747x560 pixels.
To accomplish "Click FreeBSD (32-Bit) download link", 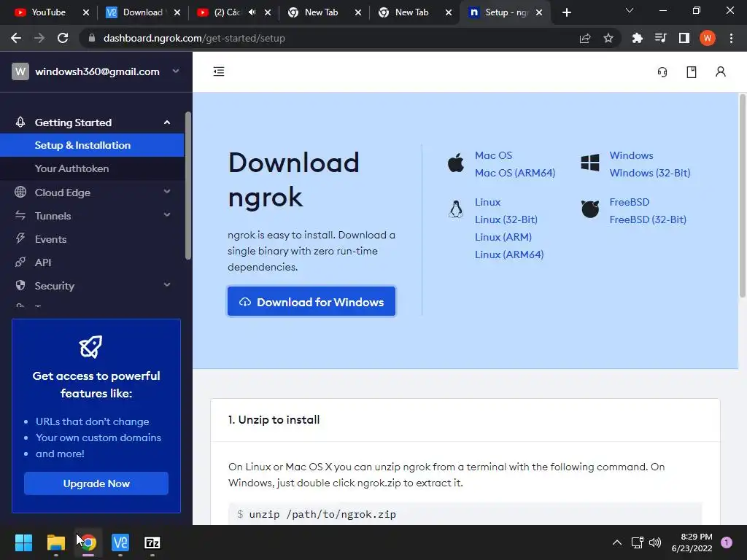I will (648, 219).
